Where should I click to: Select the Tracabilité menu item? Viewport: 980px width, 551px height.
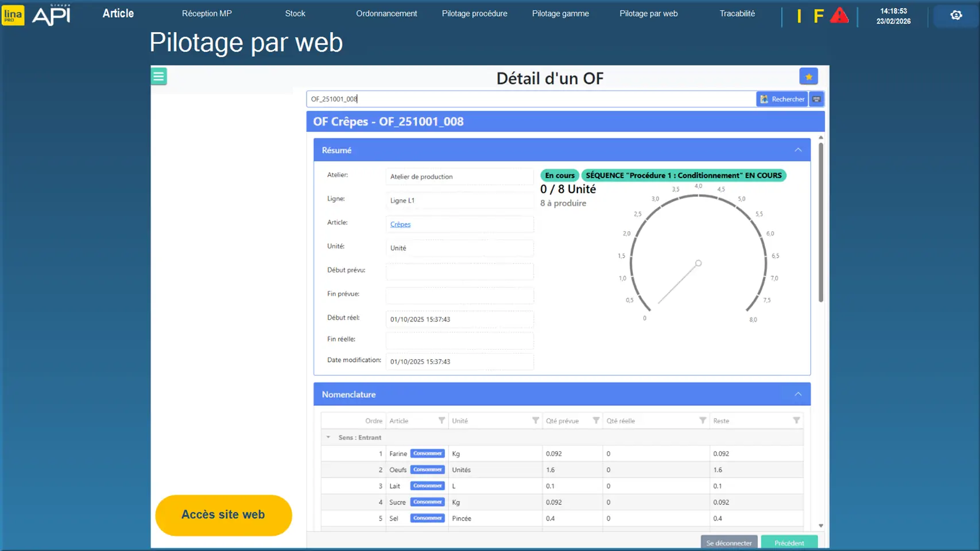(737, 13)
